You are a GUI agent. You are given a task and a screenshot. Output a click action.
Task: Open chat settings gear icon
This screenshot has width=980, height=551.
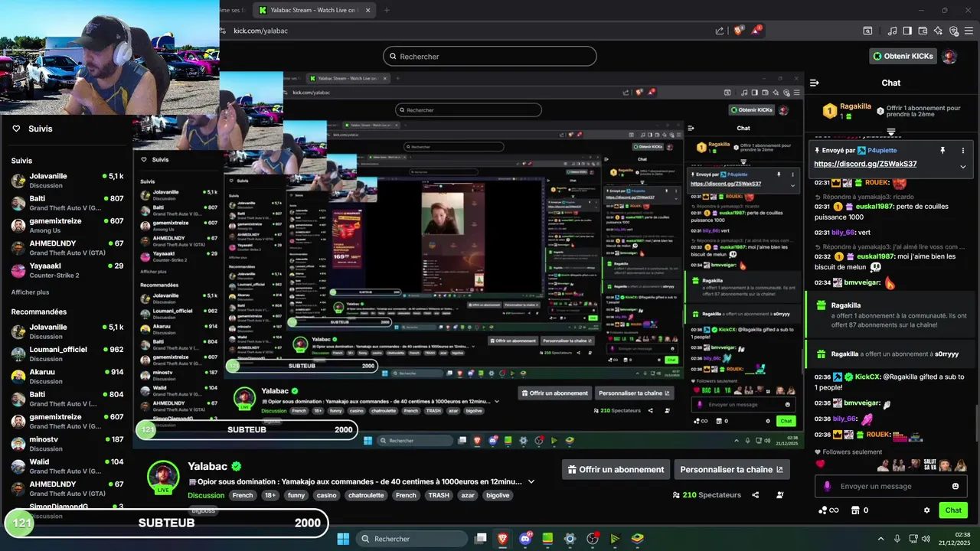tap(926, 510)
